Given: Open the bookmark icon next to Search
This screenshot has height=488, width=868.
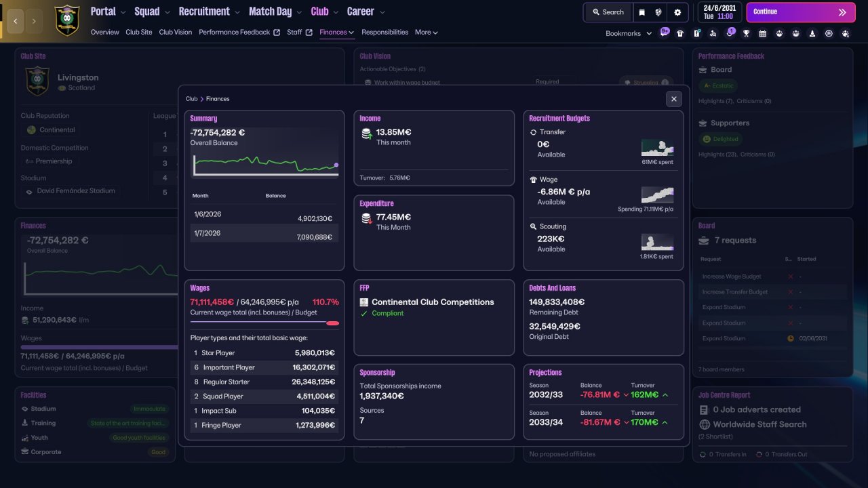Looking at the screenshot, I should point(642,12).
